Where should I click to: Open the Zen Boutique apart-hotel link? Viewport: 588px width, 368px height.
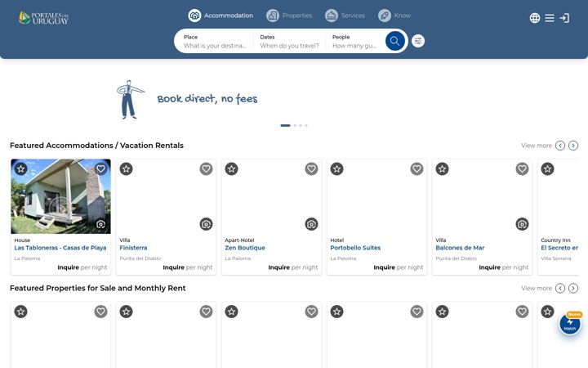coord(245,248)
